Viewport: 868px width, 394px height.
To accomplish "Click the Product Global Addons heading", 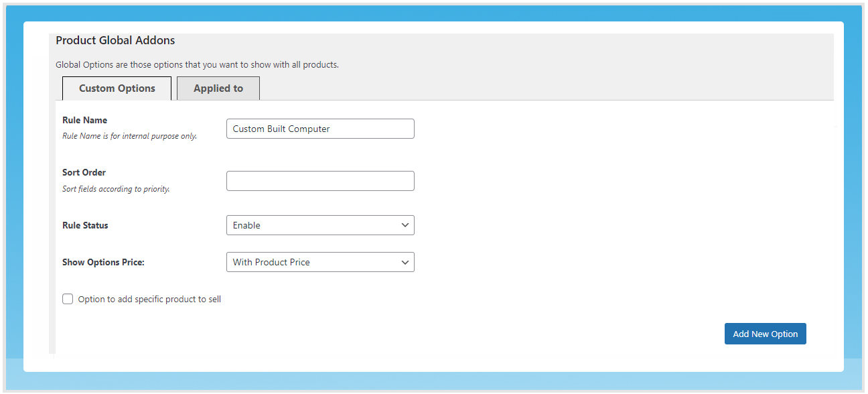I will coord(115,40).
